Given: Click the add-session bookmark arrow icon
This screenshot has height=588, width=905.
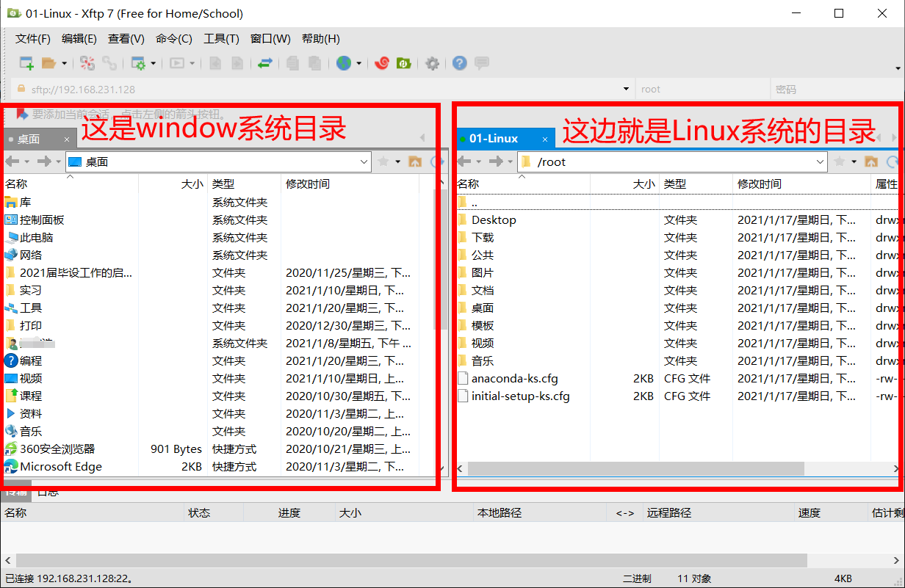Looking at the screenshot, I should pyautogui.click(x=22, y=114).
